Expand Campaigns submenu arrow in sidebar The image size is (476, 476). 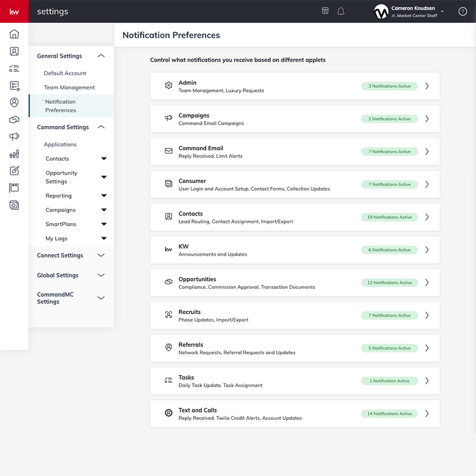coord(104,210)
